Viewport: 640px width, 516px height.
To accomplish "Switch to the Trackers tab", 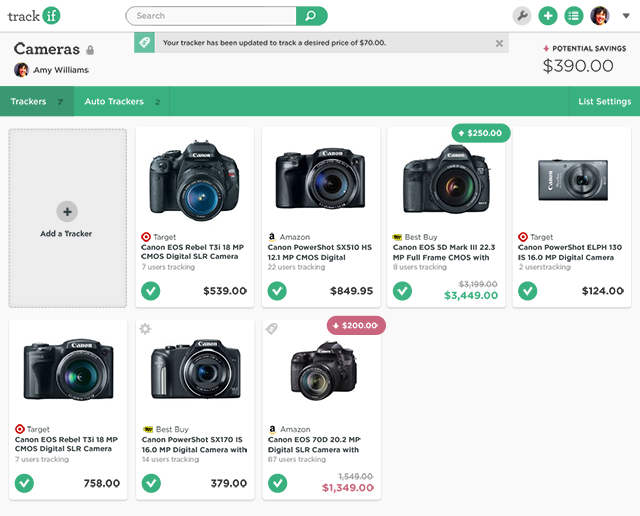I will pos(37,101).
